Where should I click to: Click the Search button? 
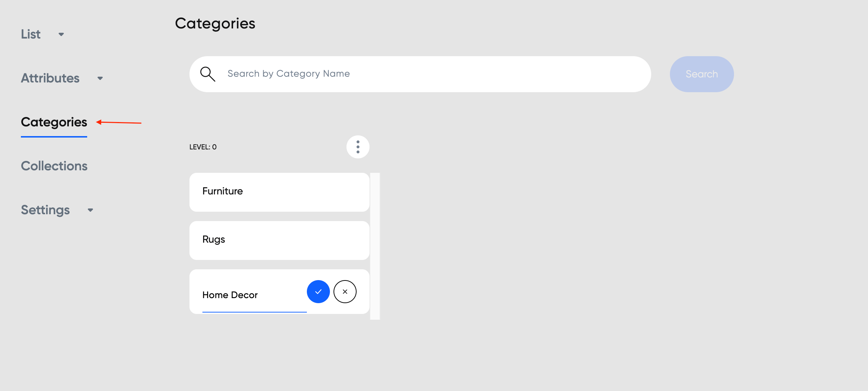702,74
